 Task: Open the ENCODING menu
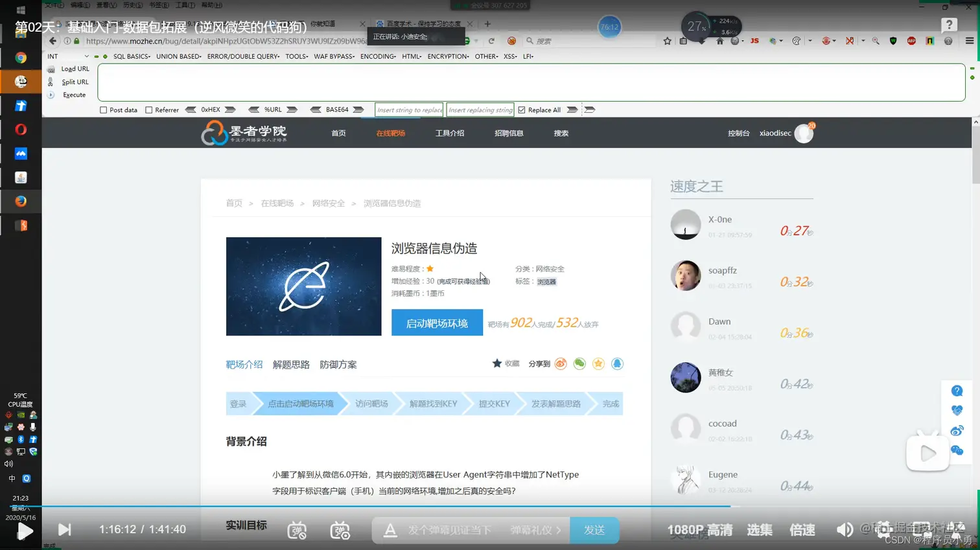tap(378, 56)
